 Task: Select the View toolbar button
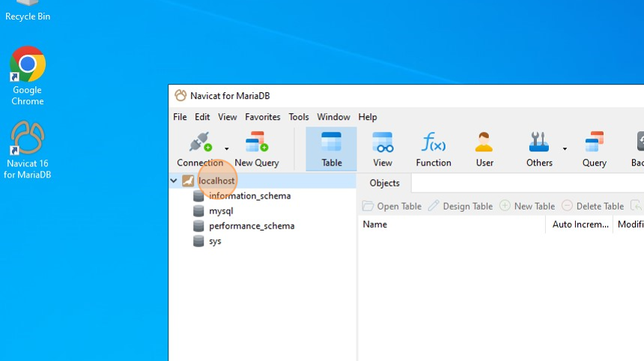pyautogui.click(x=383, y=149)
